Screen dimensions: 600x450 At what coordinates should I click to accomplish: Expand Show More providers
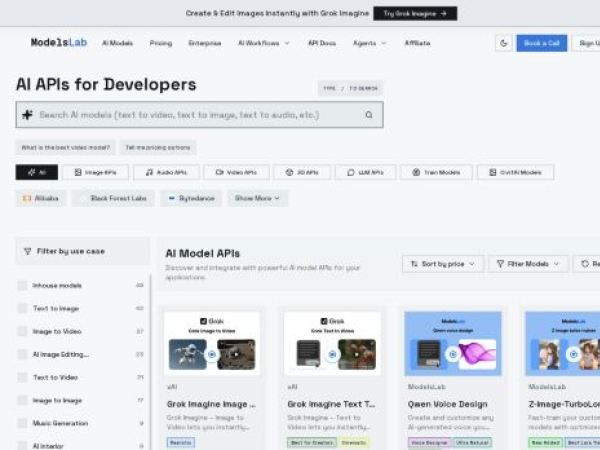point(258,198)
